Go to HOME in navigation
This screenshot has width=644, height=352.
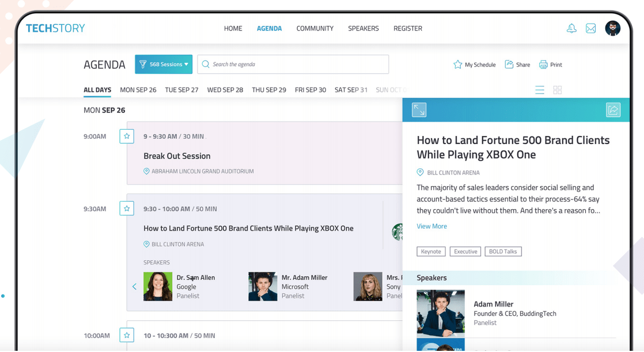pyautogui.click(x=233, y=28)
